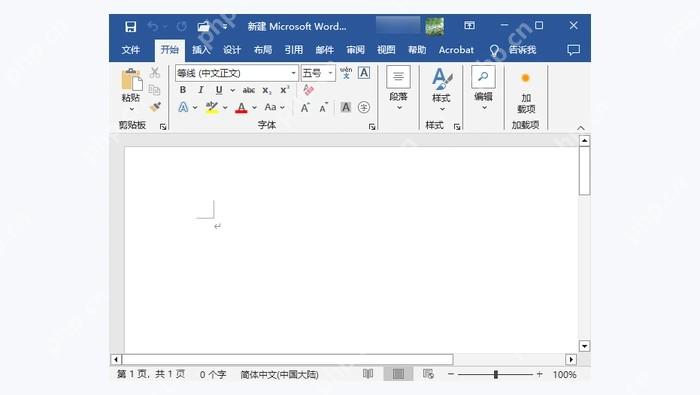Select the 开始 tab

point(170,50)
